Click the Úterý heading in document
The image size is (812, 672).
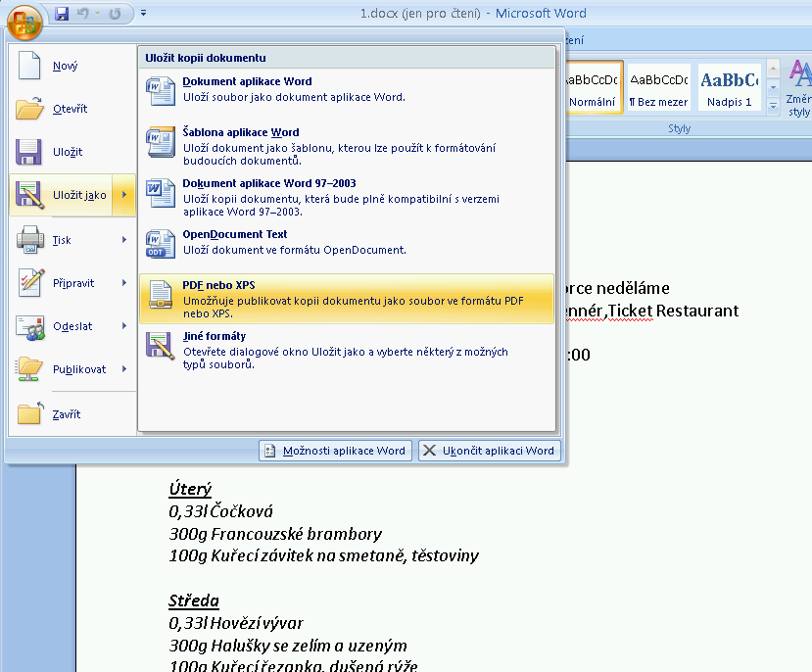190,489
